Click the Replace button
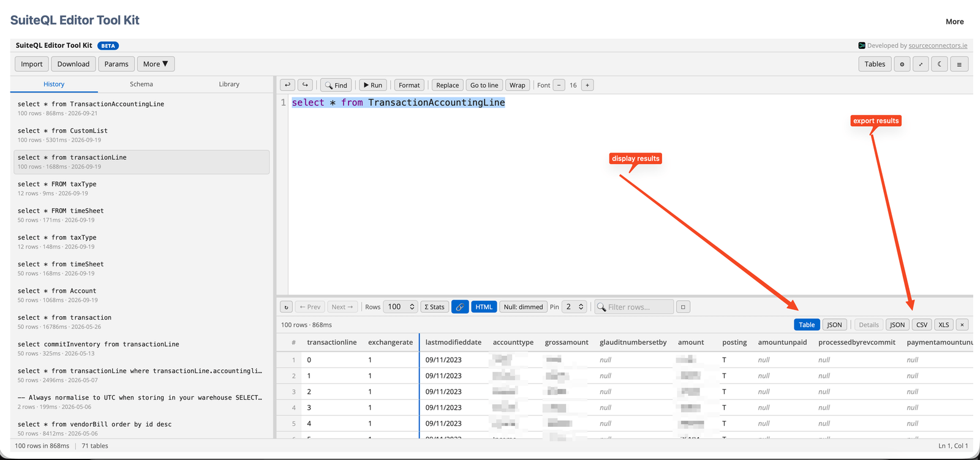 (x=447, y=85)
